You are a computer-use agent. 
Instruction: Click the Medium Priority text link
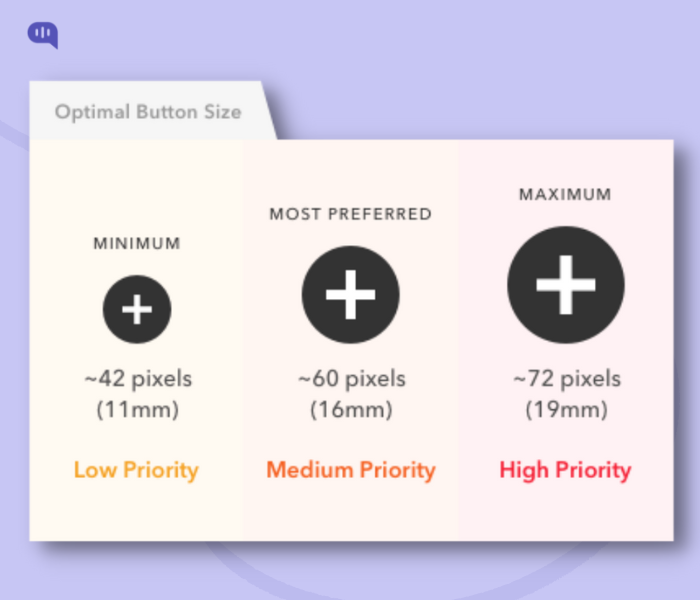coord(351,471)
